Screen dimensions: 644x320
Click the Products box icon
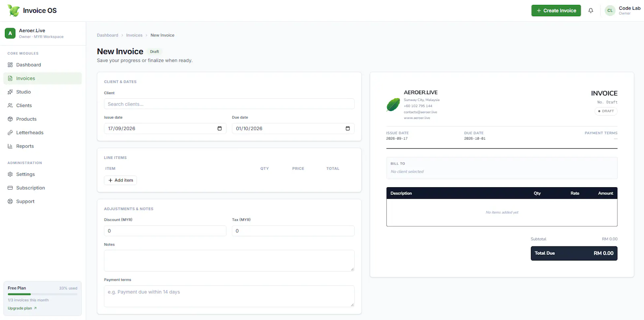pos(10,119)
